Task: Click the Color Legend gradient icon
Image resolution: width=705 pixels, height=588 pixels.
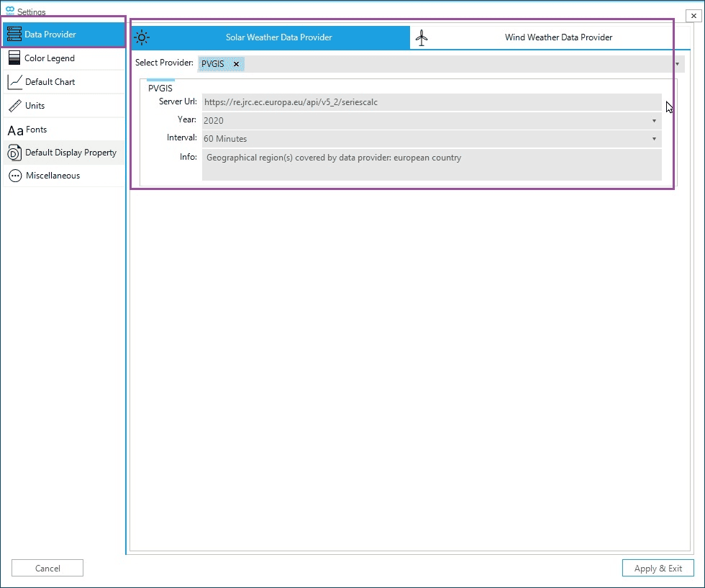Action: point(14,58)
